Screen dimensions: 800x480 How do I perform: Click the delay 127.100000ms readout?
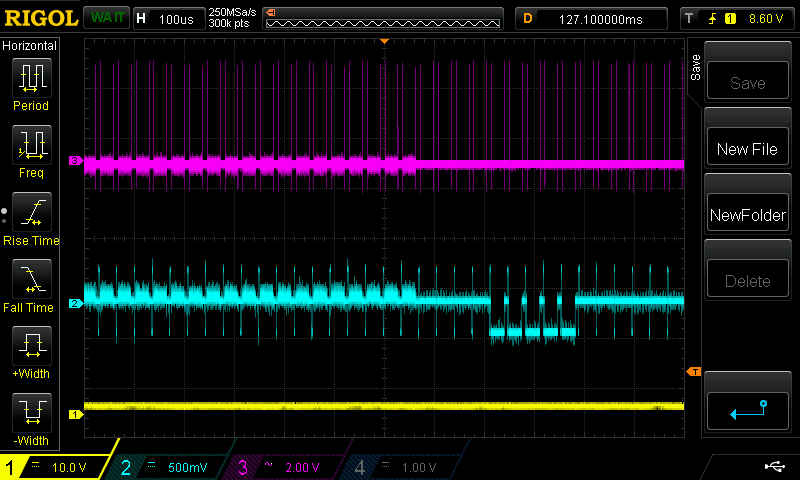591,19
